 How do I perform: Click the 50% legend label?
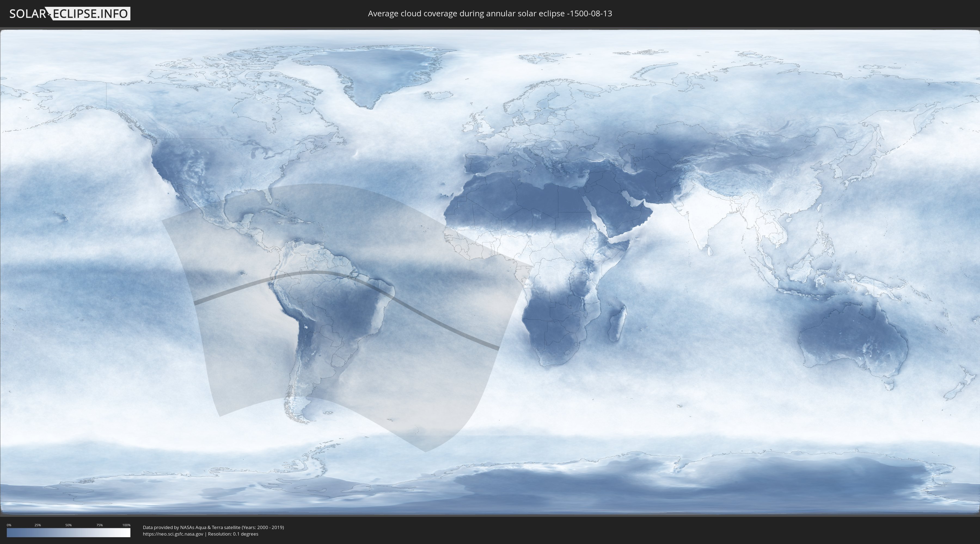point(69,525)
